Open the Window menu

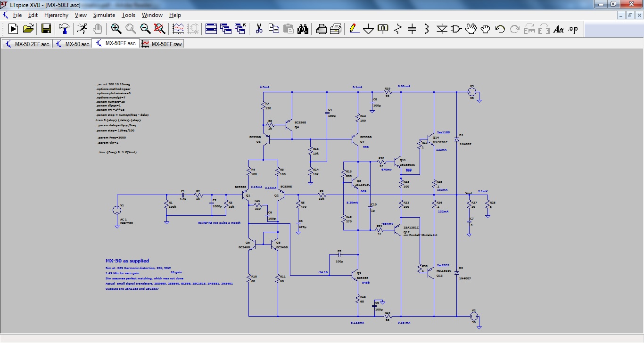coord(152,15)
